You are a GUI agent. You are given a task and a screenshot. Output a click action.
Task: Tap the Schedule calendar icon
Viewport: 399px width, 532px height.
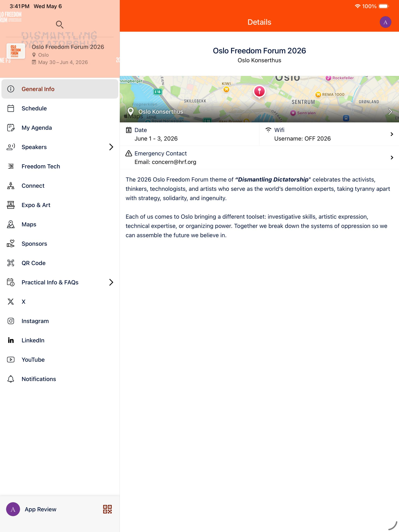(11, 108)
